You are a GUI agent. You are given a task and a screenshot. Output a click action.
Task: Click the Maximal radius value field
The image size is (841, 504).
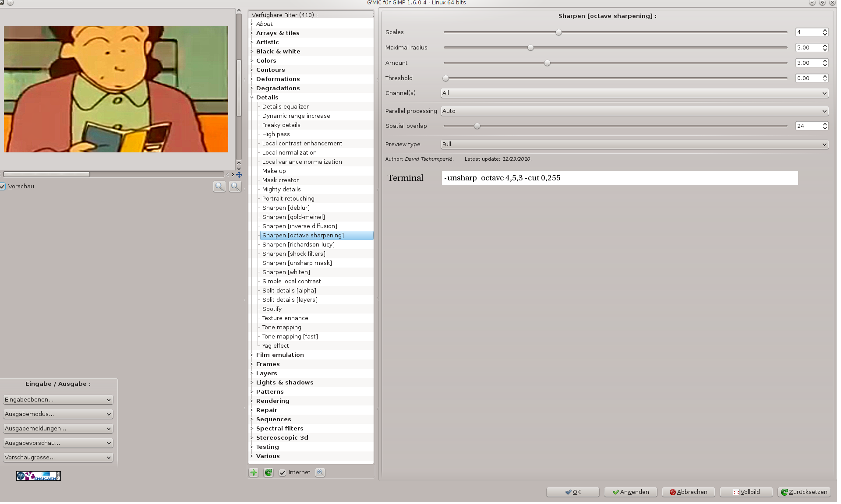812,48
